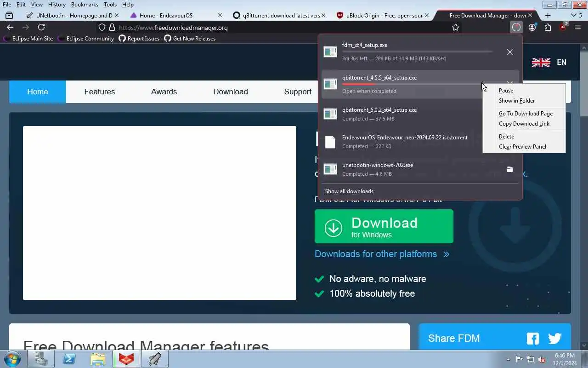Open the Features site navigation tab
The image size is (588, 368).
click(100, 92)
